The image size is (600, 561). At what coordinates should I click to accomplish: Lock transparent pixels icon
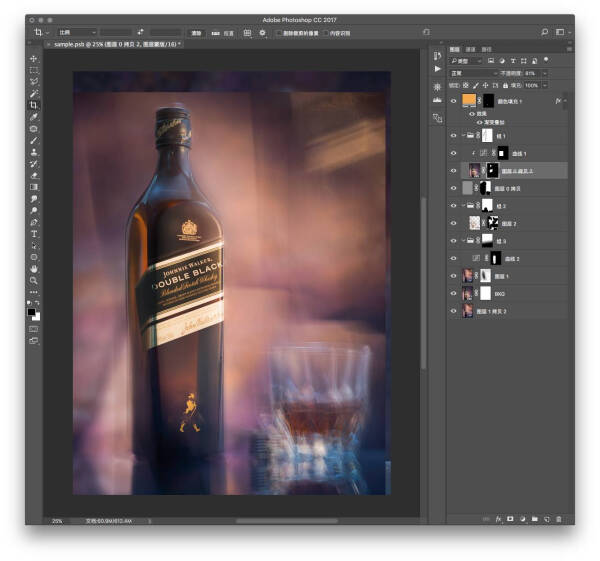pyautogui.click(x=466, y=85)
